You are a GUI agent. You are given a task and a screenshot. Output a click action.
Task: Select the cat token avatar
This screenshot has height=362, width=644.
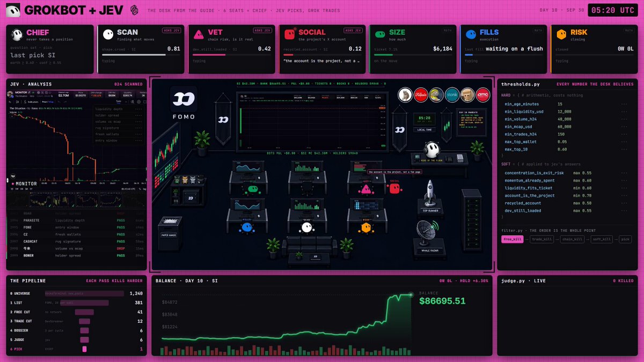[x=405, y=95]
